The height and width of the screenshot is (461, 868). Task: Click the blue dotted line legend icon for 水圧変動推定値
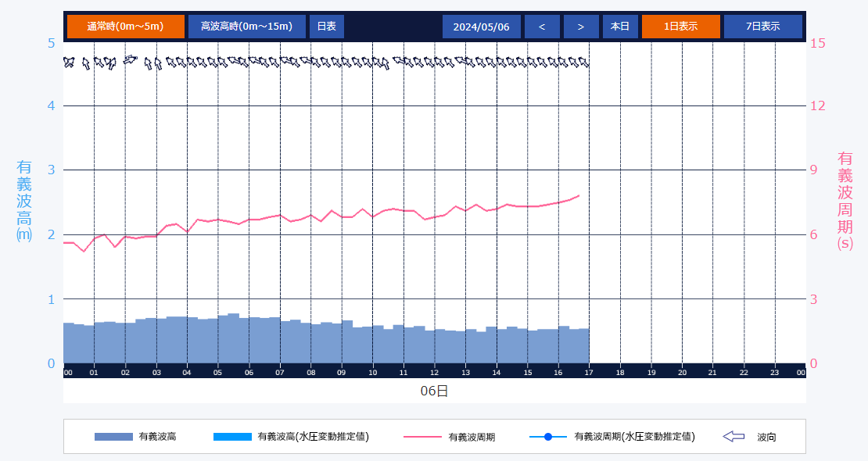(547, 437)
